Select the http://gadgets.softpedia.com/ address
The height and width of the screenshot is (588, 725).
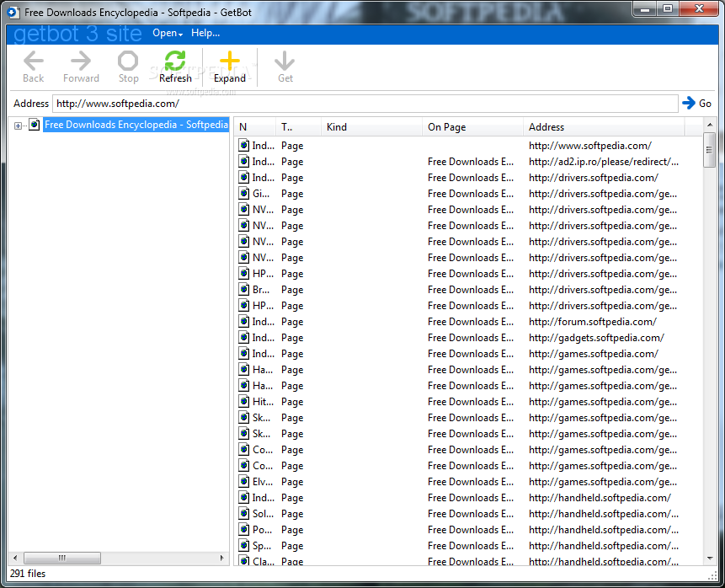[596, 338]
